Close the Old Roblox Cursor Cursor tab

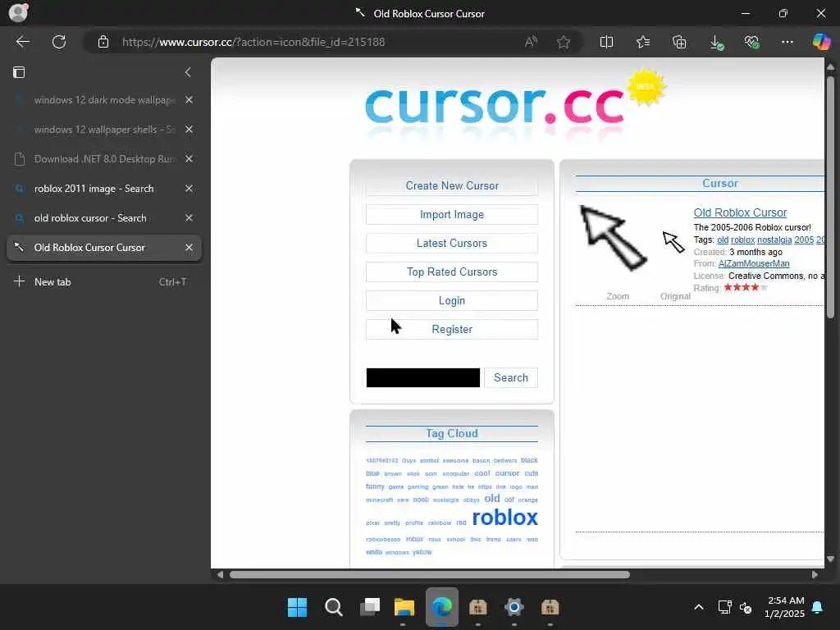tap(189, 248)
